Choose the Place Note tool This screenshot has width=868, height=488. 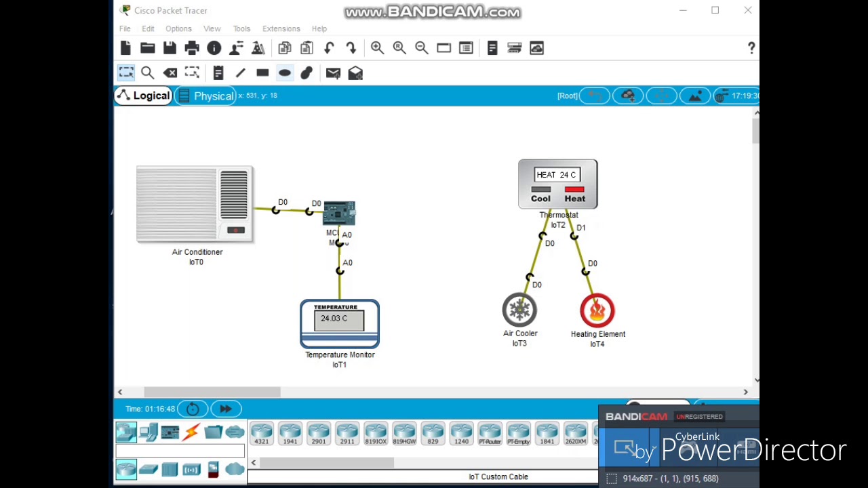pyautogui.click(x=218, y=73)
